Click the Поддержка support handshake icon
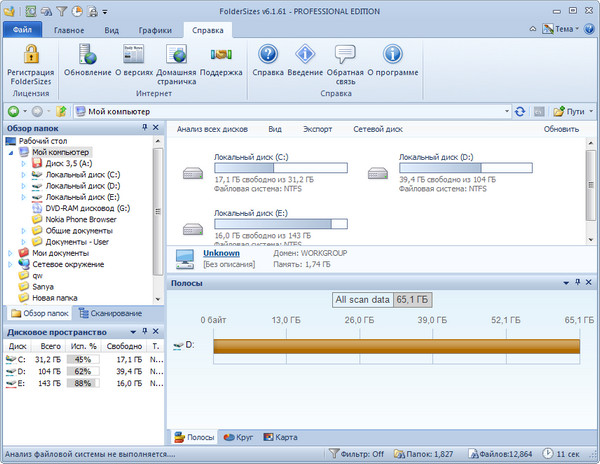Image resolution: width=600 pixels, height=464 pixels. 221,55
